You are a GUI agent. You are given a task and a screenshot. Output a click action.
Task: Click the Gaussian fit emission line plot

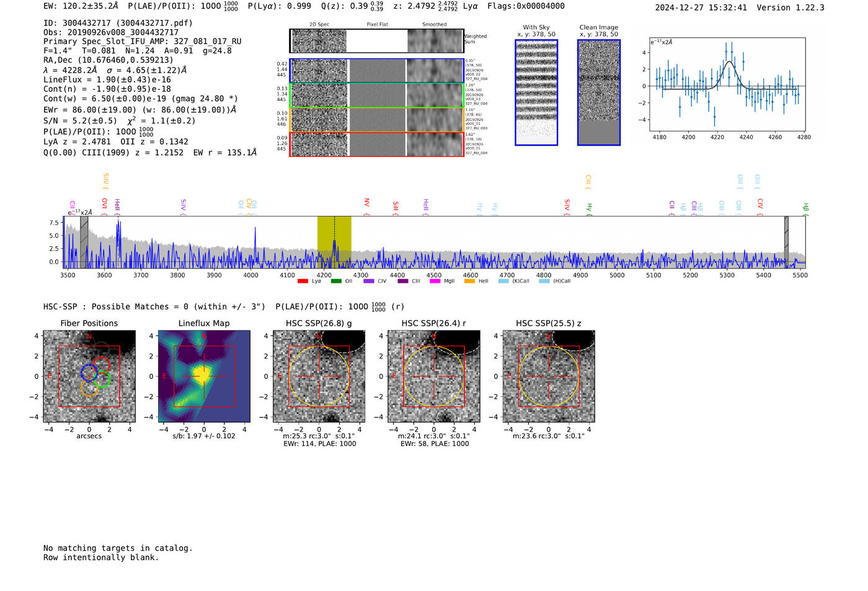(x=727, y=84)
